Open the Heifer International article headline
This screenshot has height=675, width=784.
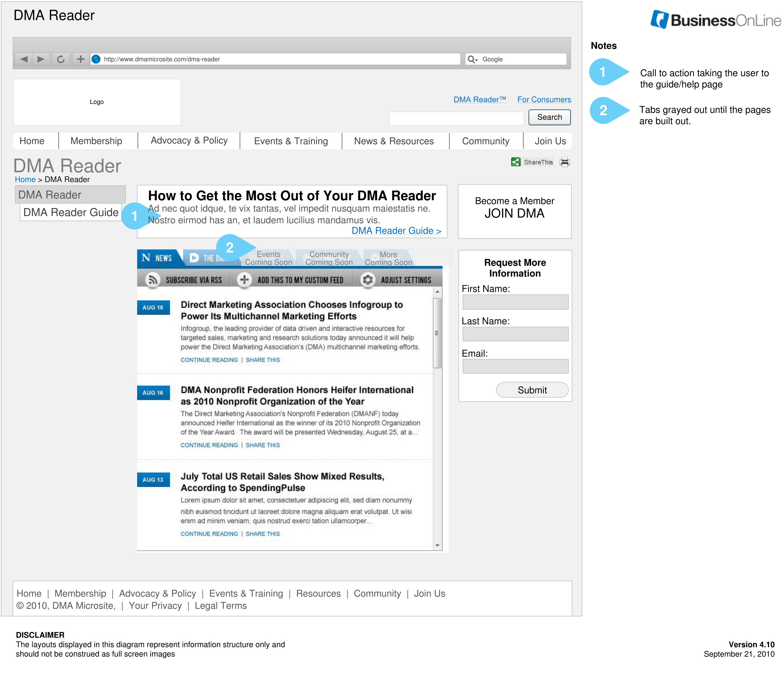[x=297, y=395]
